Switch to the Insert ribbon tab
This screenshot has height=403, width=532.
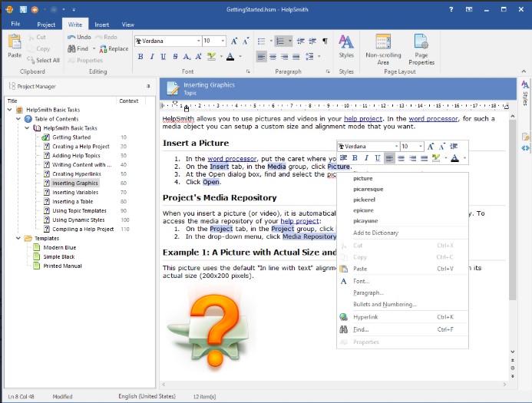click(101, 25)
